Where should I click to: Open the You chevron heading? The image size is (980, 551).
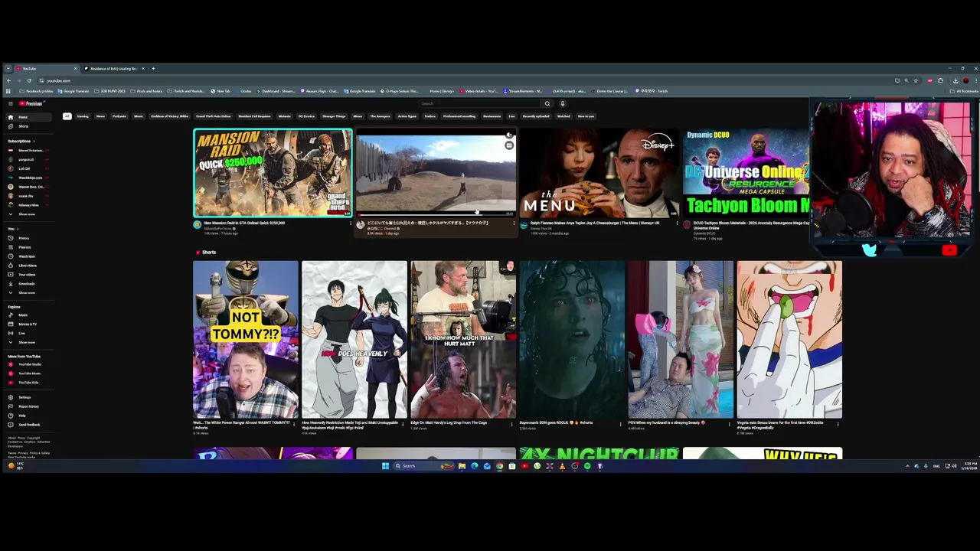pyautogui.click(x=12, y=229)
